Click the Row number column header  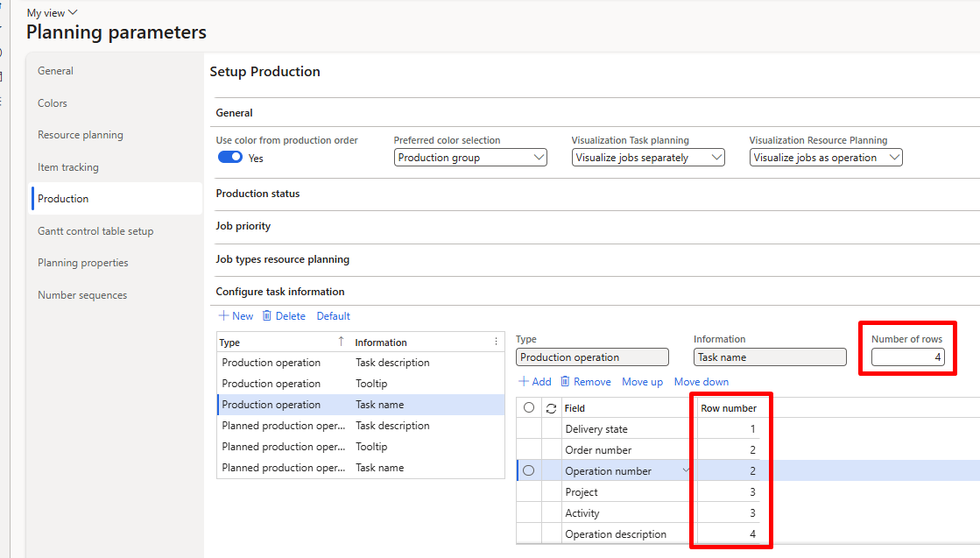tap(728, 408)
